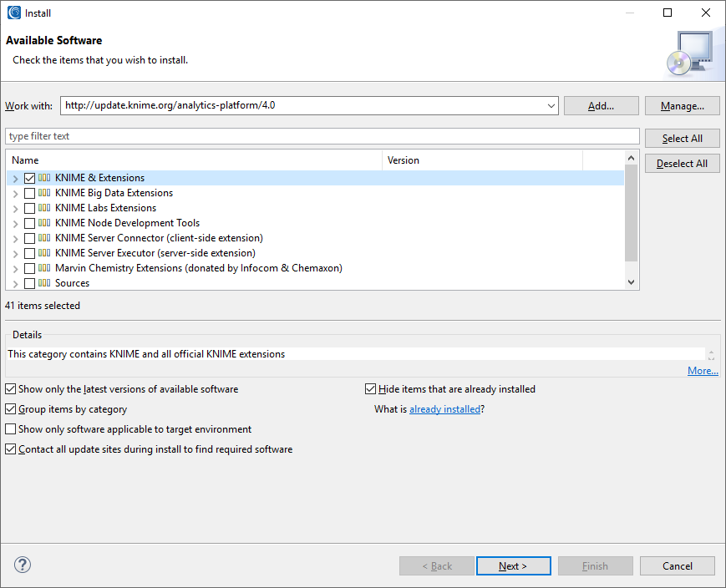Click the Deselect All button
The height and width of the screenshot is (588, 726).
click(x=683, y=164)
